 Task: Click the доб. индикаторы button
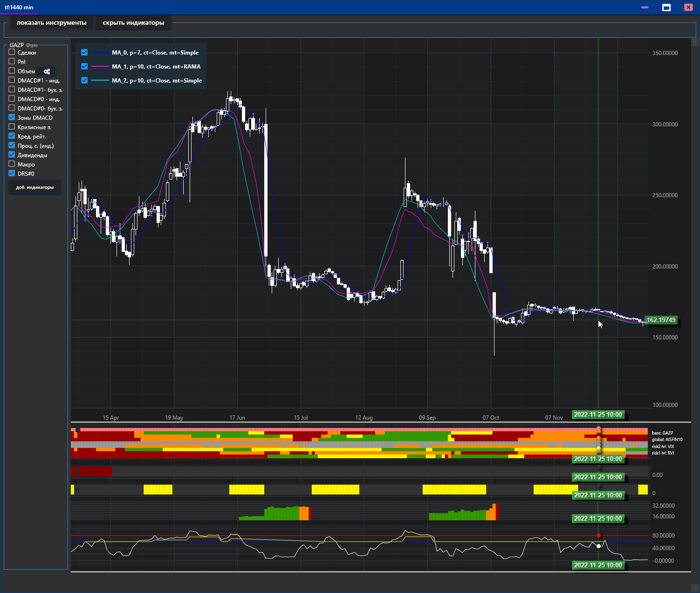pyautogui.click(x=35, y=187)
